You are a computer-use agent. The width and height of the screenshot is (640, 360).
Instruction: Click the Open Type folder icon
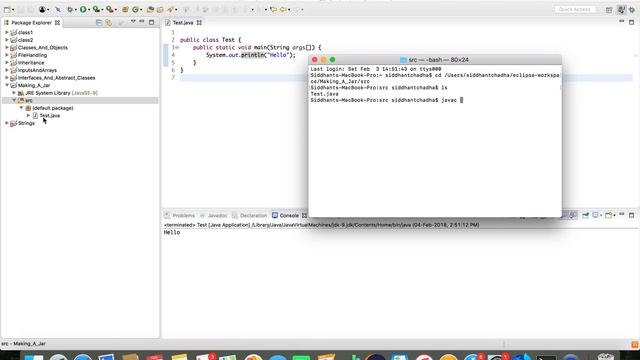point(150,9)
